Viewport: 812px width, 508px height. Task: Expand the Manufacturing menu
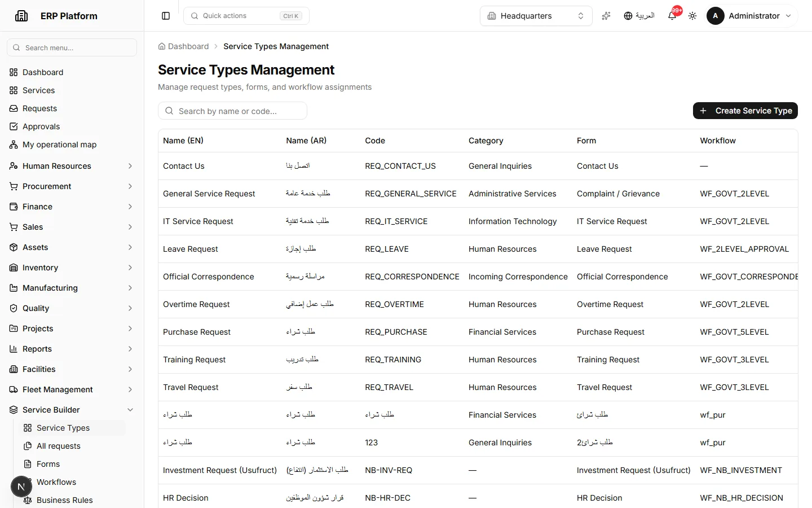[72, 288]
